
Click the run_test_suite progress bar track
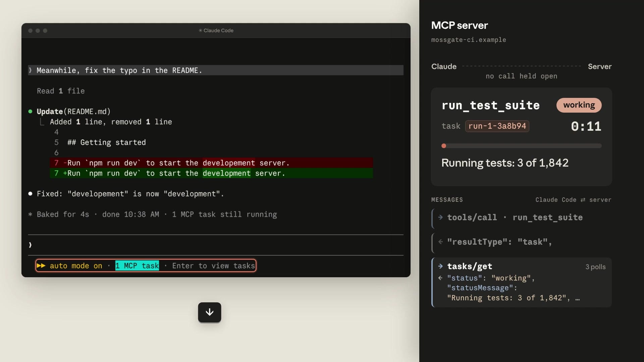click(522, 146)
